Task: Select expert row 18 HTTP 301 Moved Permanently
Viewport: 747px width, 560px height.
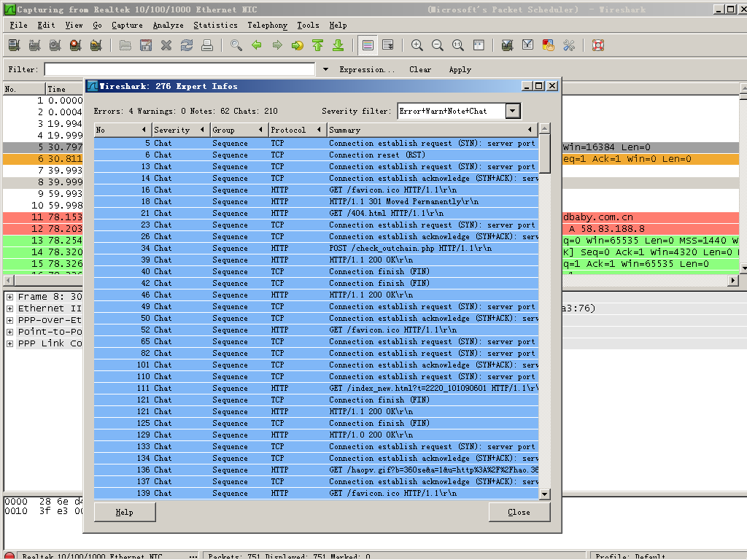Action: click(317, 202)
